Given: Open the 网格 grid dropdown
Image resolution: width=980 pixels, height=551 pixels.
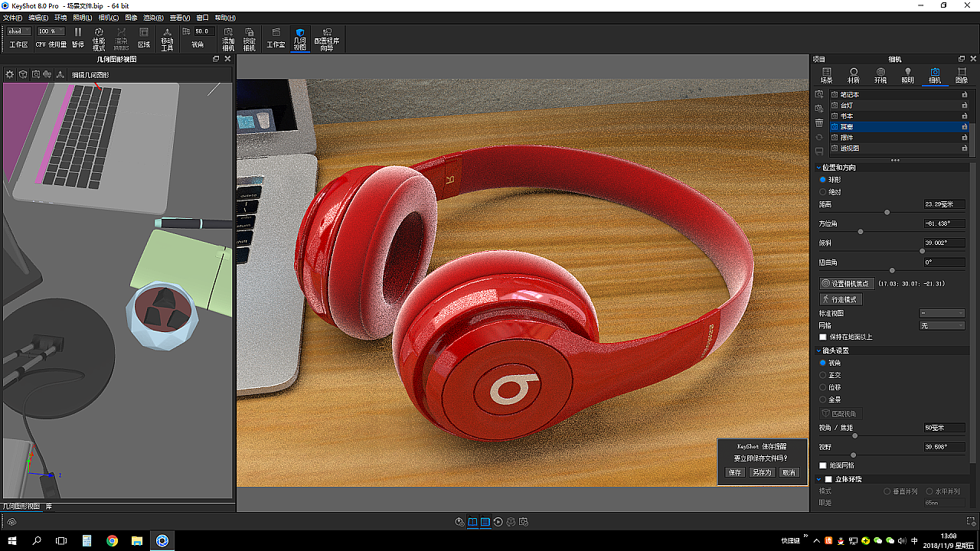Looking at the screenshot, I should (x=942, y=326).
